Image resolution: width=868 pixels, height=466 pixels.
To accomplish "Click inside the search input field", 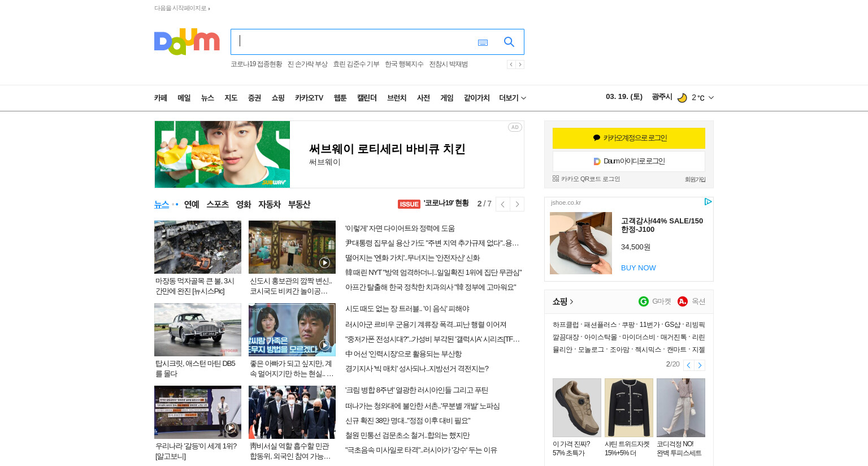I will 353,42.
